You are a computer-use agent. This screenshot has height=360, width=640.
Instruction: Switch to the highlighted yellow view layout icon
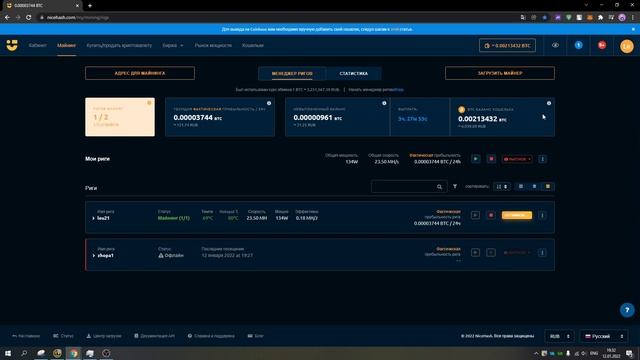pyautogui.click(x=548, y=187)
